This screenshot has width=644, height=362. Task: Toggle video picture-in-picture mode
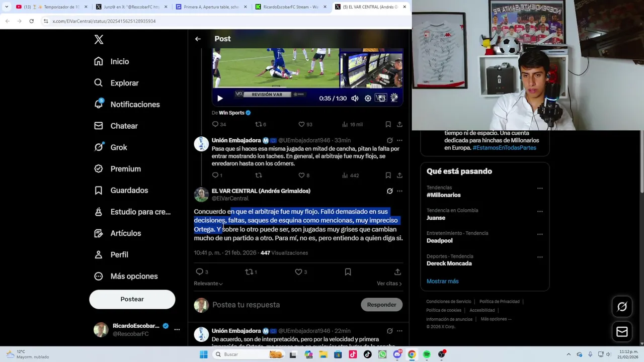(381, 99)
